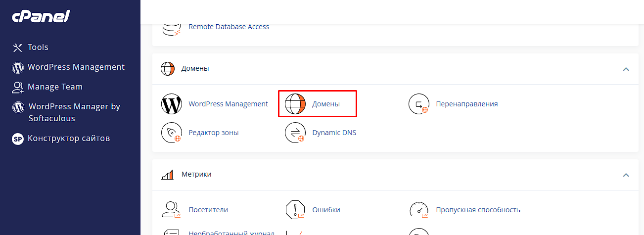Open the Редактор зоны link
The height and width of the screenshot is (235, 644).
point(214,133)
